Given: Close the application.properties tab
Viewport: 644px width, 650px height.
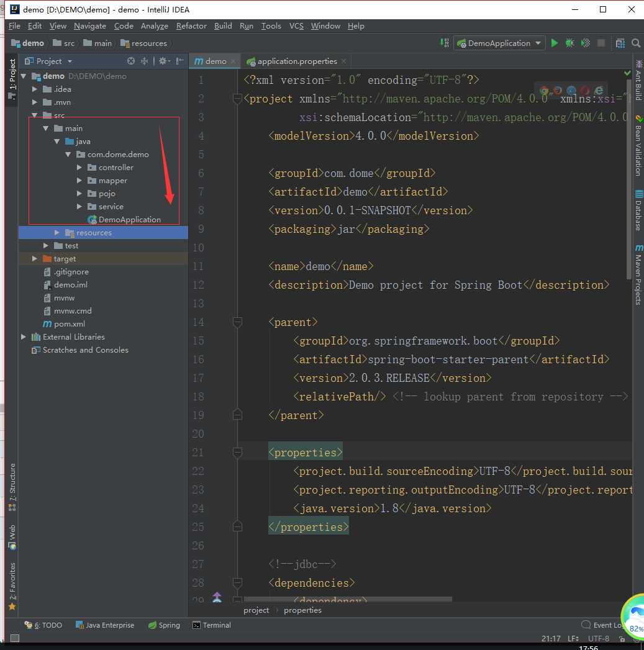Looking at the screenshot, I should [343, 61].
